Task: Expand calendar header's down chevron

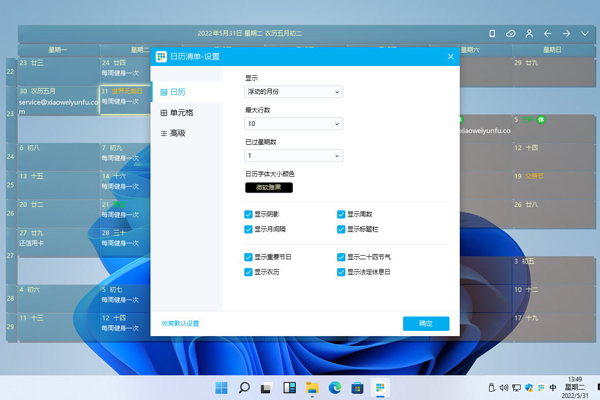Action: tap(585, 33)
